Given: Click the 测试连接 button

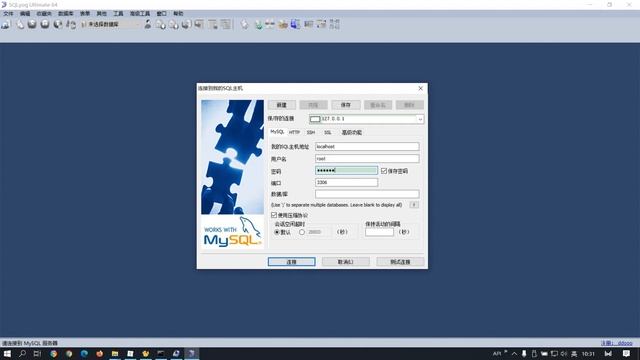Looking at the screenshot, I should tap(400, 262).
